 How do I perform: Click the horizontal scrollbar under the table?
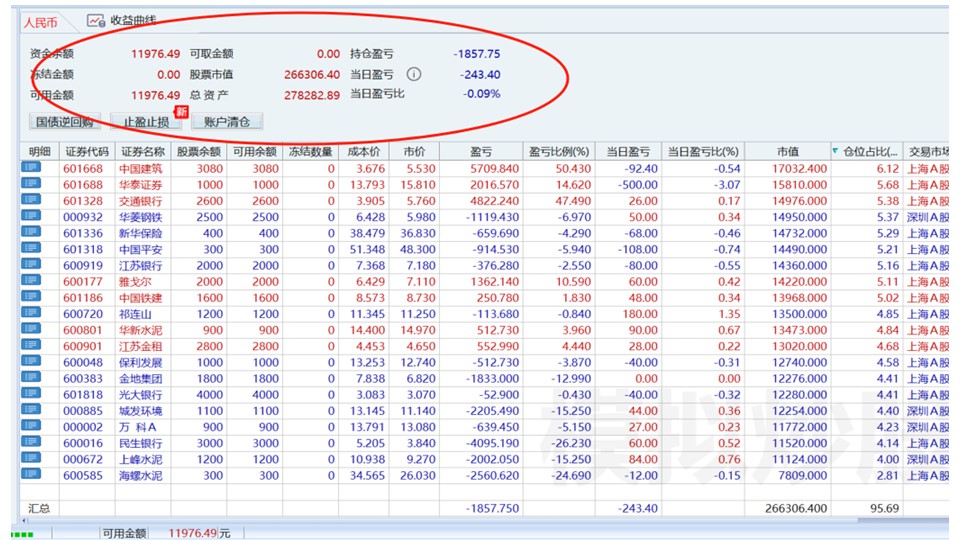[x=484, y=520]
